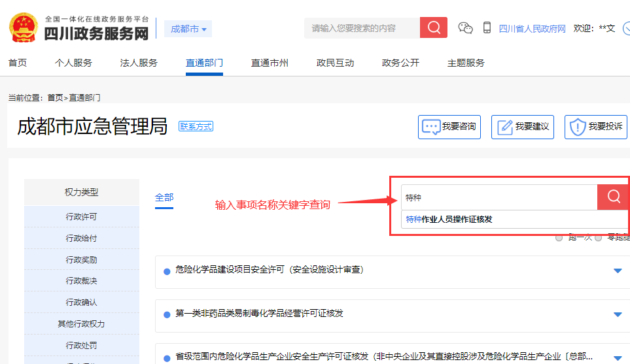Choose 行政许可 in the 权力类型 sidebar
630x364 pixels.
point(81,217)
